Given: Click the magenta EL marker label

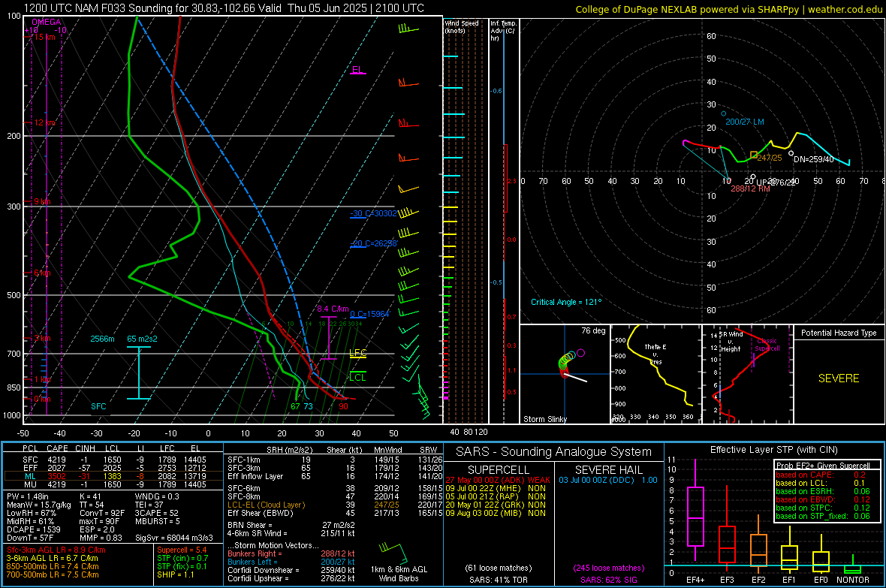Looking at the screenshot, I should click(x=357, y=70).
